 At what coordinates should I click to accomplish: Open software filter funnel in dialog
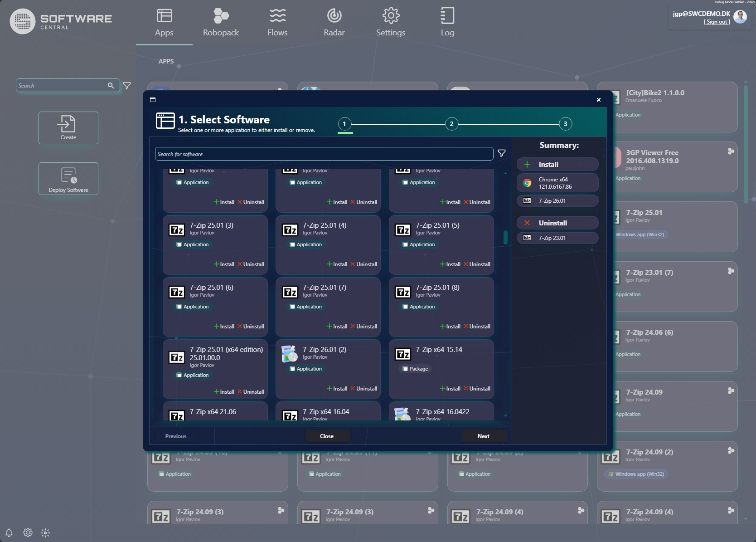[x=502, y=153]
